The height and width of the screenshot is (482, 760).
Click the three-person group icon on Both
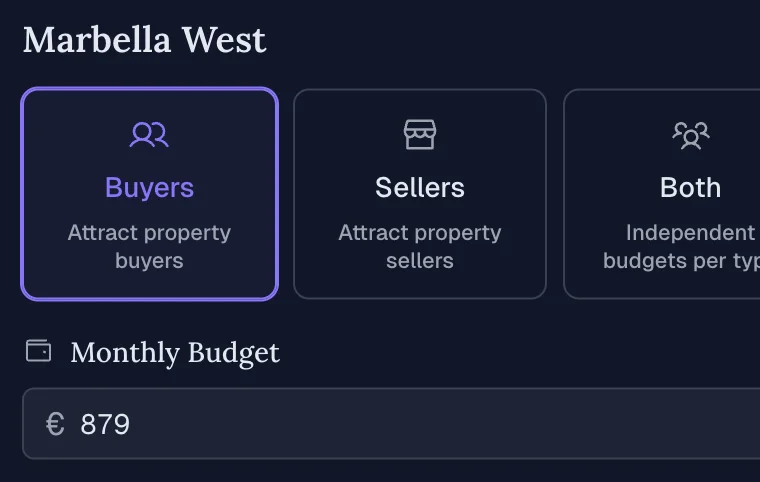click(x=690, y=134)
